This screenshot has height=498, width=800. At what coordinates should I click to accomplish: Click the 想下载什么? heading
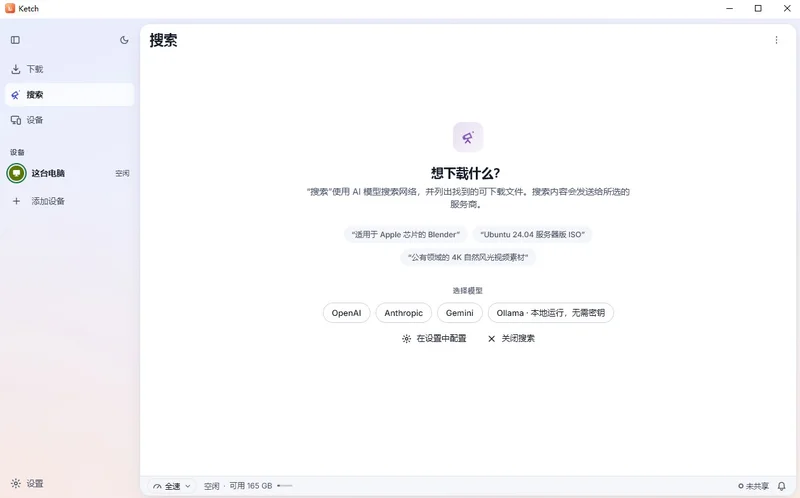point(465,173)
